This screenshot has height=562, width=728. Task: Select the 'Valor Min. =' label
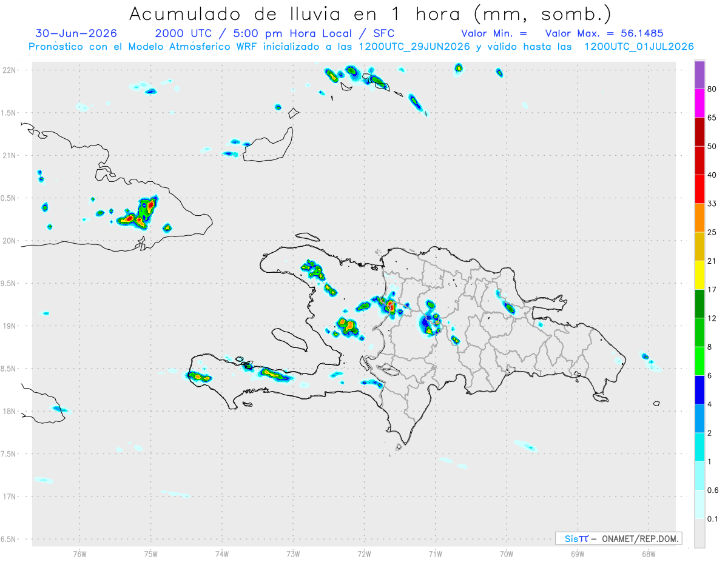click(494, 33)
